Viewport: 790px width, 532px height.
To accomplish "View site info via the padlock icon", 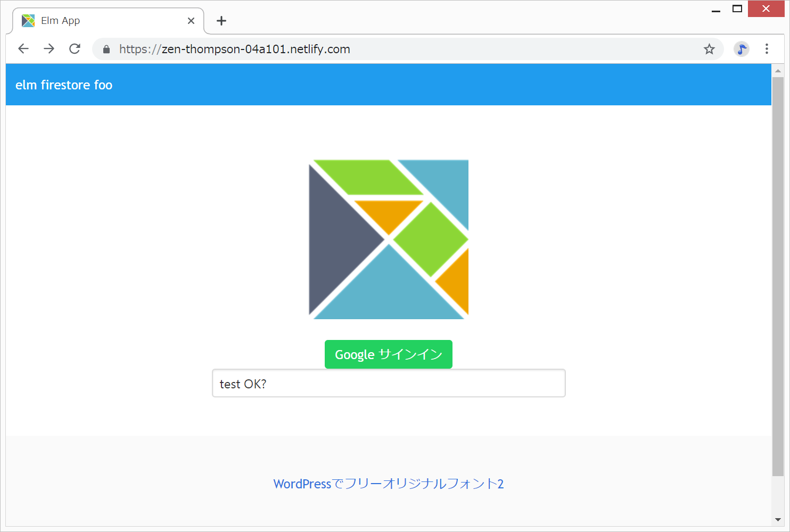I will point(106,49).
